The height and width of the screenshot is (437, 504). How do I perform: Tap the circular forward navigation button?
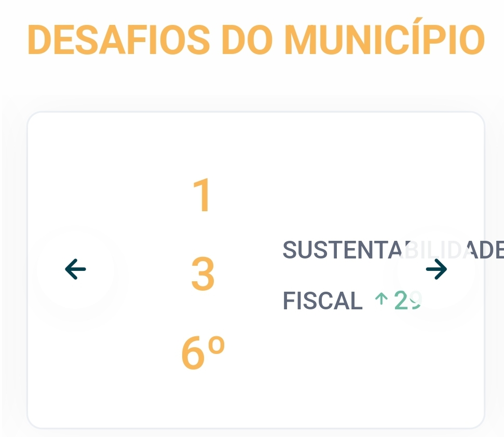click(437, 269)
